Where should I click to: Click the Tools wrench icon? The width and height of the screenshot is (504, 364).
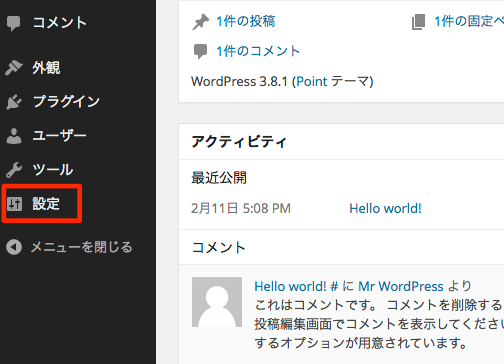click(14, 170)
